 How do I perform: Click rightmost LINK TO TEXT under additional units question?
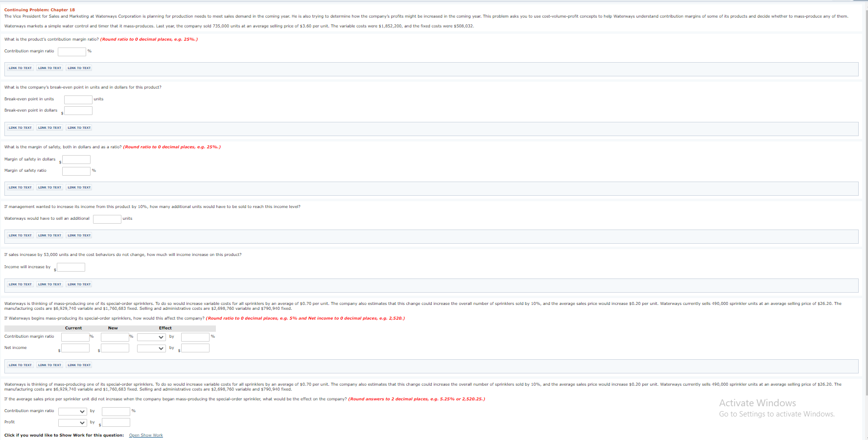pos(79,235)
